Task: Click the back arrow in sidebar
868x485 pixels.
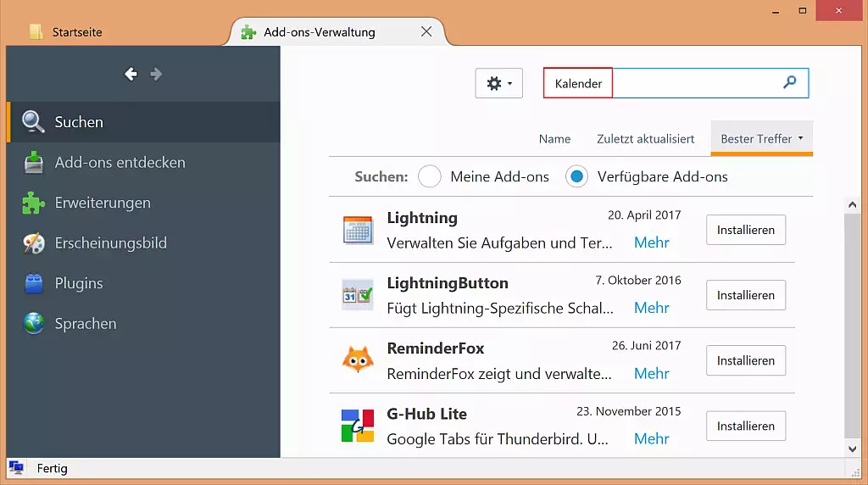Action: [131, 75]
